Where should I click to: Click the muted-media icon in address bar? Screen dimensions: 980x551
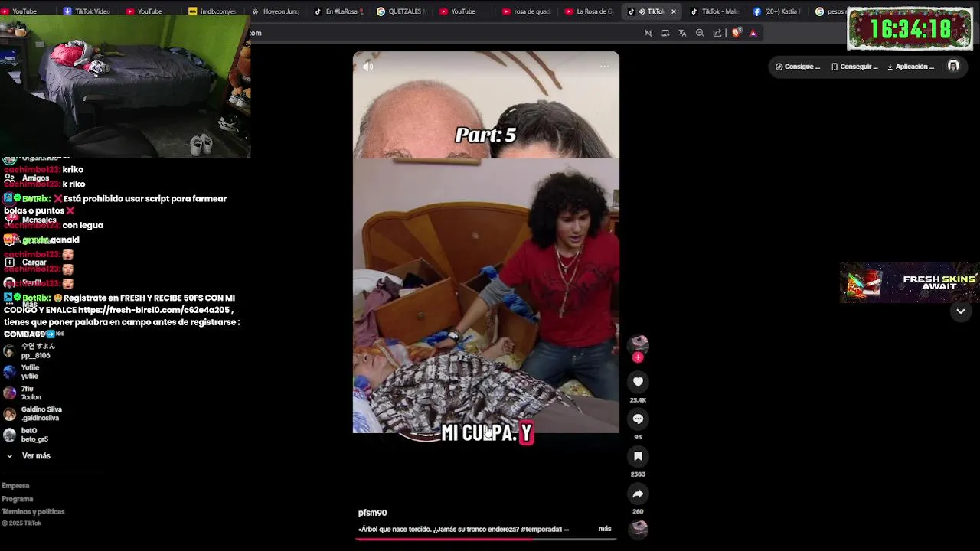pos(648,33)
